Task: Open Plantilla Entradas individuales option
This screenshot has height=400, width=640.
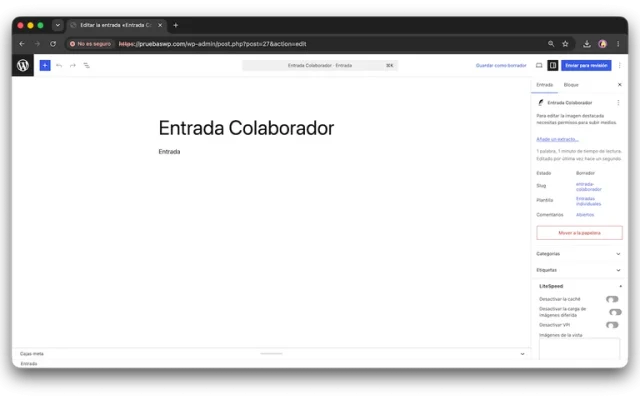Action: click(x=588, y=201)
